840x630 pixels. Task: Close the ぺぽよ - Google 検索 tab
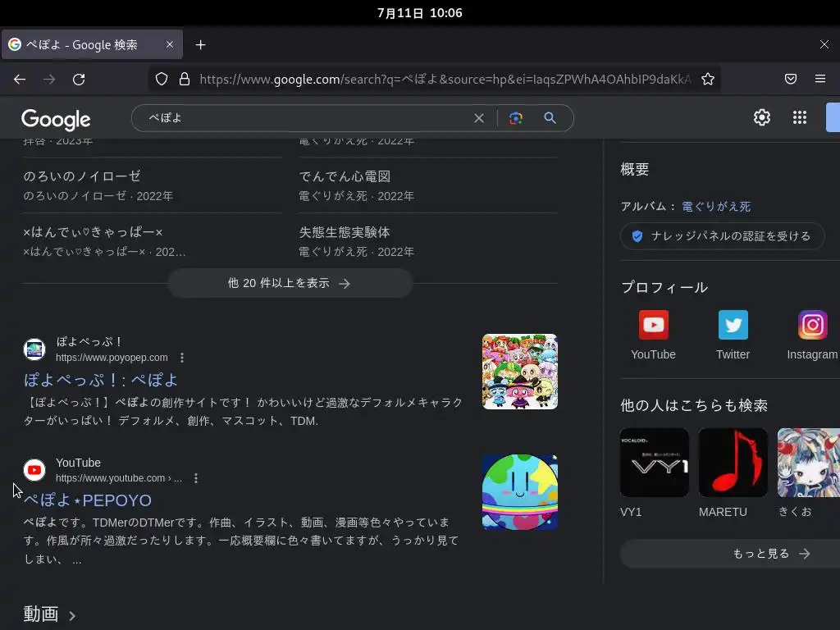tap(170, 44)
